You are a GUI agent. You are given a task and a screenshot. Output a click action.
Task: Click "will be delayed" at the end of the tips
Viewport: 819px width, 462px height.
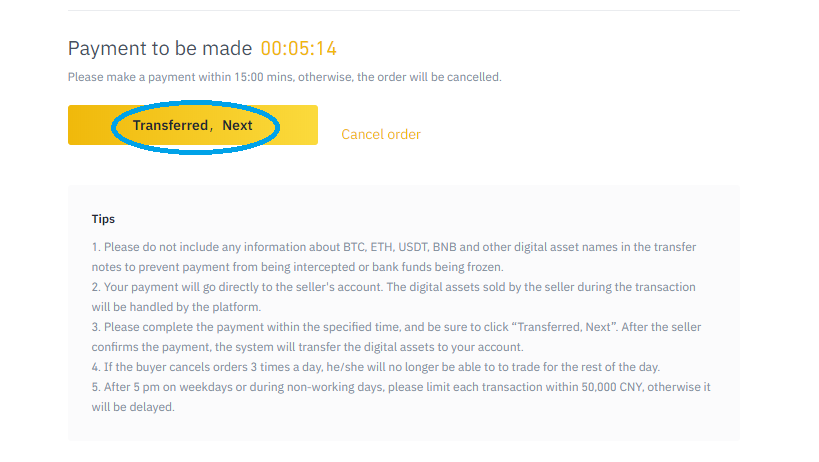click(133, 407)
